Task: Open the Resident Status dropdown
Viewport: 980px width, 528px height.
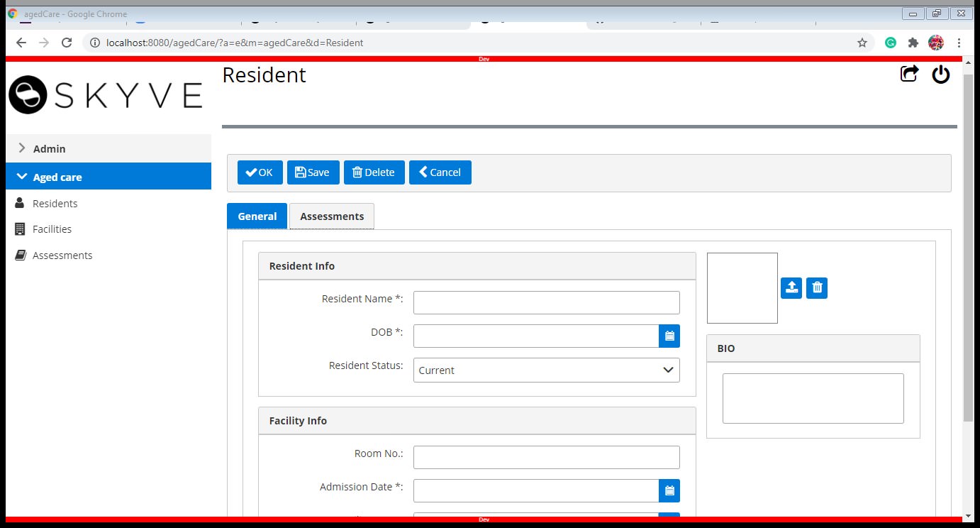Action: 547,370
